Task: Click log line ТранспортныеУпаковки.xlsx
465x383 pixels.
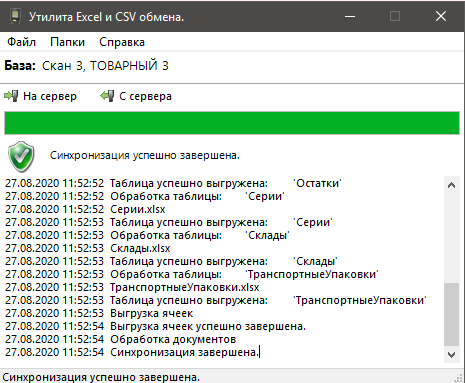Action: pyautogui.click(x=132, y=287)
